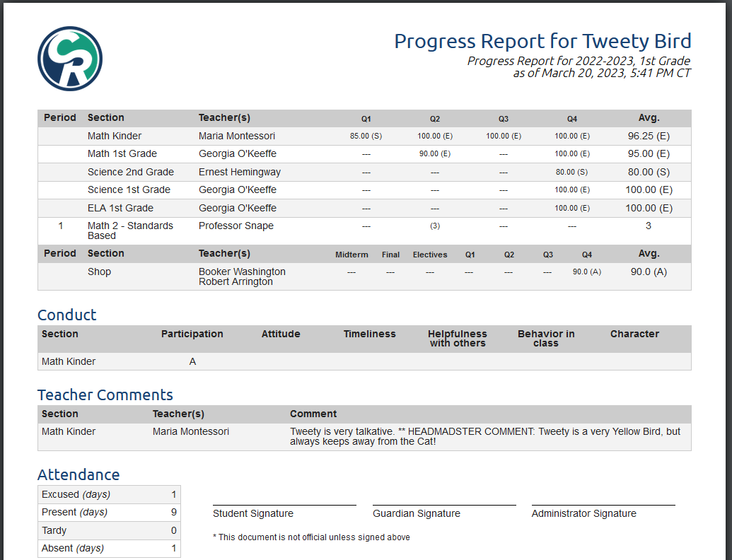Click the CR school logo
This screenshot has height=560, width=732.
pos(70,59)
